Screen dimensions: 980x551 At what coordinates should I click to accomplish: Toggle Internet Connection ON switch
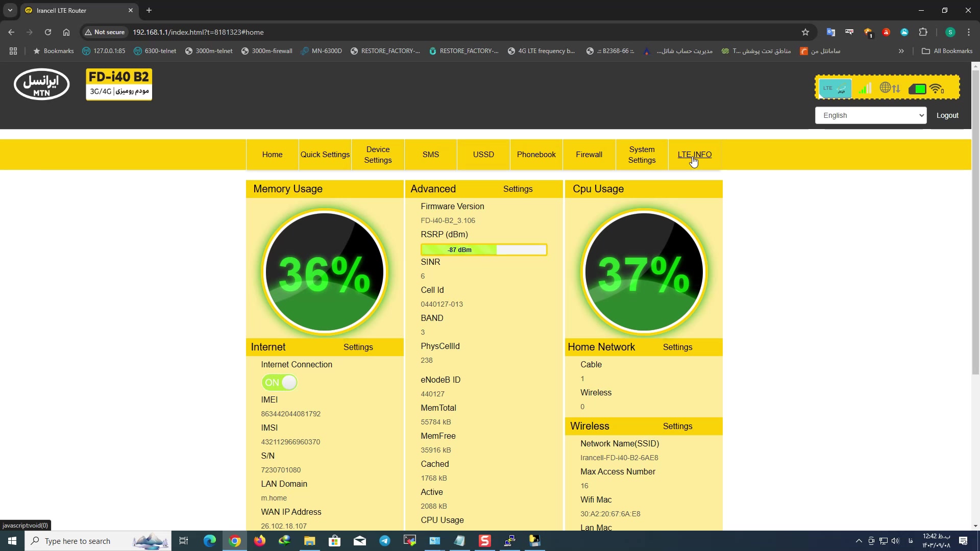(x=279, y=383)
